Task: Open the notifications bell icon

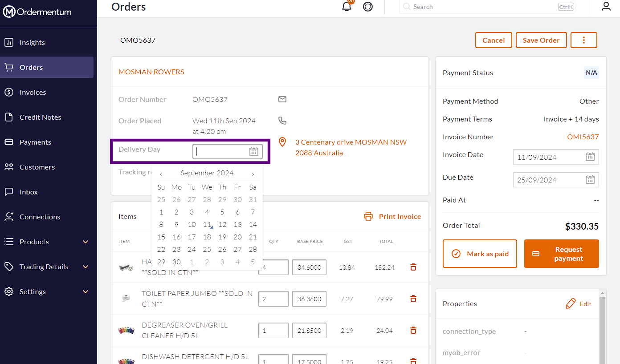Action: [x=347, y=7]
